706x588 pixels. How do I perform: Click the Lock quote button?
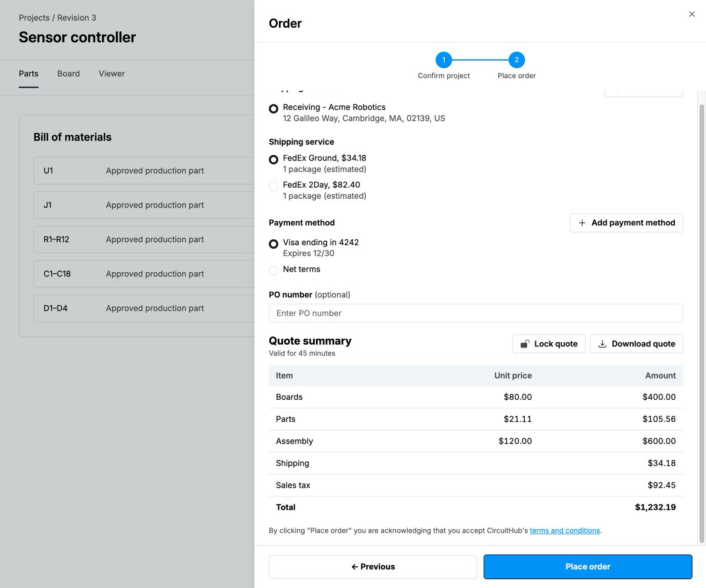click(549, 344)
